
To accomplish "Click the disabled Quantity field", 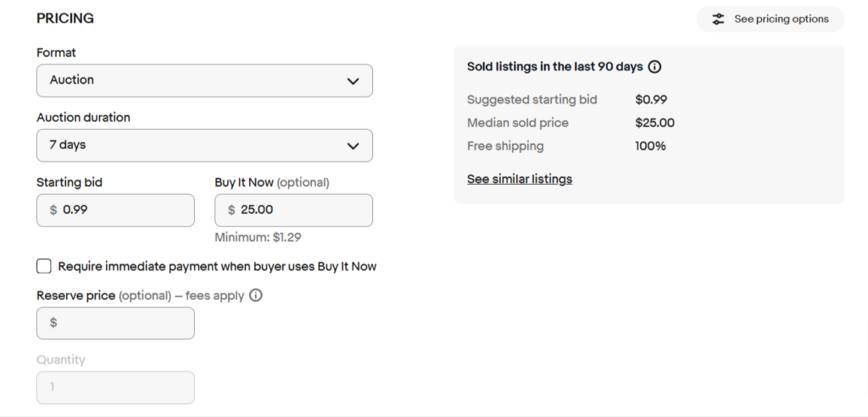I will tap(115, 387).
